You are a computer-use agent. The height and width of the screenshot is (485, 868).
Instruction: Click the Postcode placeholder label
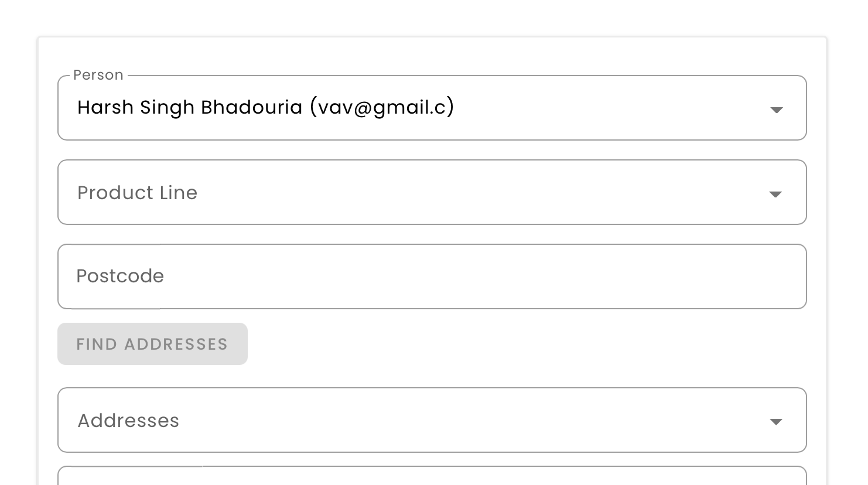120,276
